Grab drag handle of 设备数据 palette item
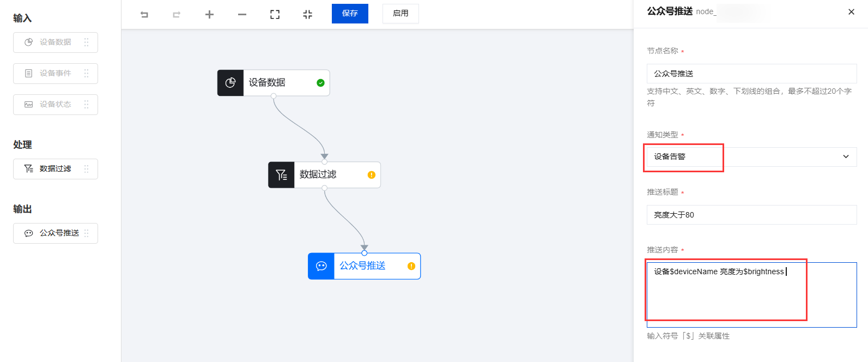This screenshot has height=362, width=868. (x=86, y=42)
